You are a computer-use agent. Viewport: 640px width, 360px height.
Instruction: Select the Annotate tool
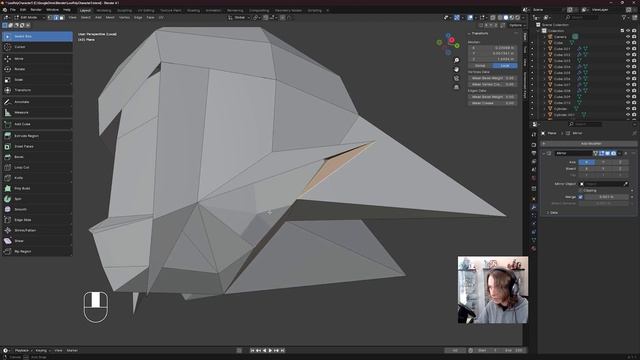pos(37,102)
